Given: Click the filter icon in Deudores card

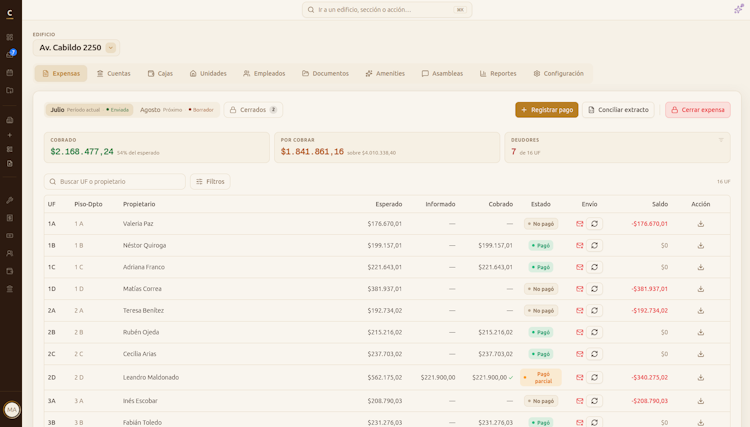Looking at the screenshot, I should coord(721,140).
